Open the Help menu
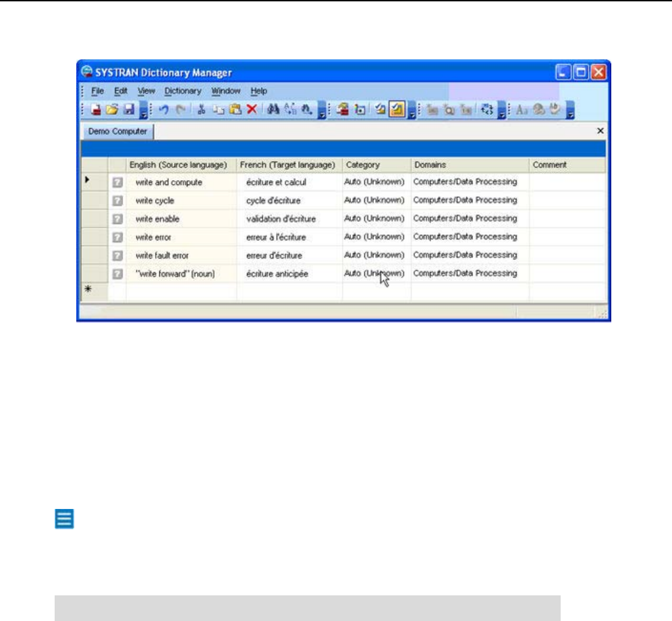This screenshot has height=621, width=672. coord(258,91)
